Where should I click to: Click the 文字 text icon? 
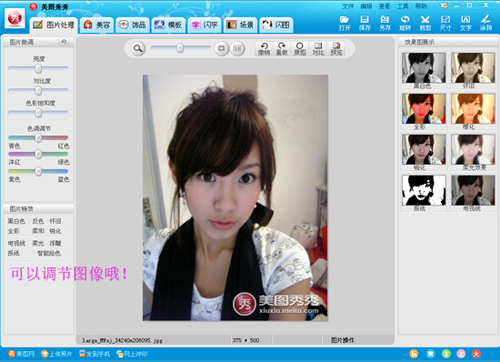466,23
